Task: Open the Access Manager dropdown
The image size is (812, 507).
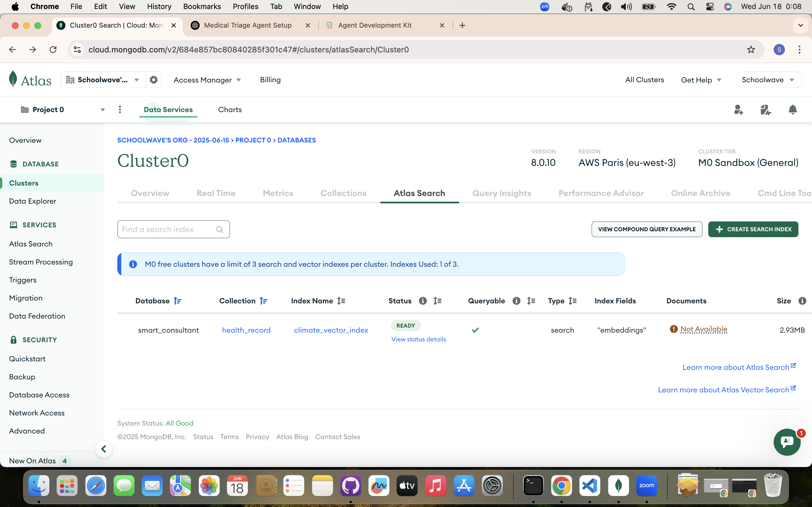Action: click(x=207, y=80)
